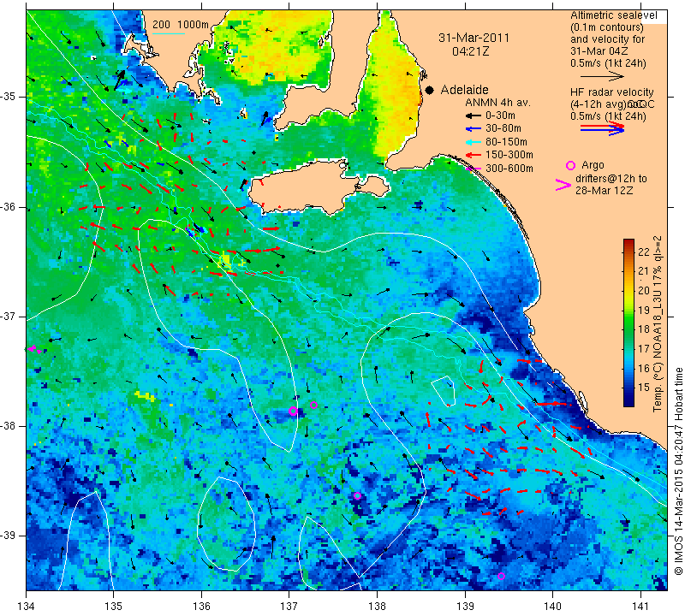Viewport: 685px width, 616px height.
Task: Click the red and blue HF radar arrows
Action: click(x=602, y=128)
